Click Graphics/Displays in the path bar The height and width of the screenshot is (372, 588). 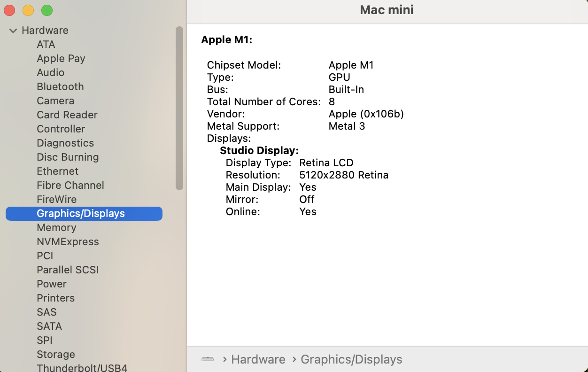(351, 359)
